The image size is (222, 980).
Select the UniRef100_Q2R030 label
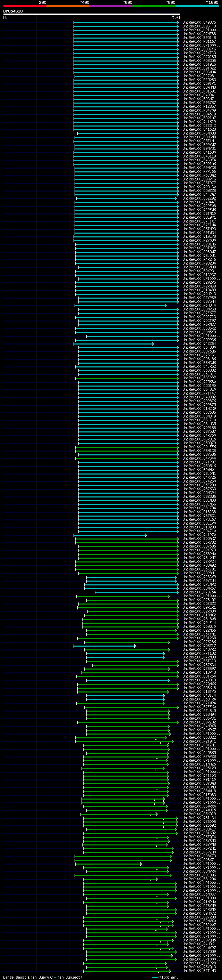[199, 612]
